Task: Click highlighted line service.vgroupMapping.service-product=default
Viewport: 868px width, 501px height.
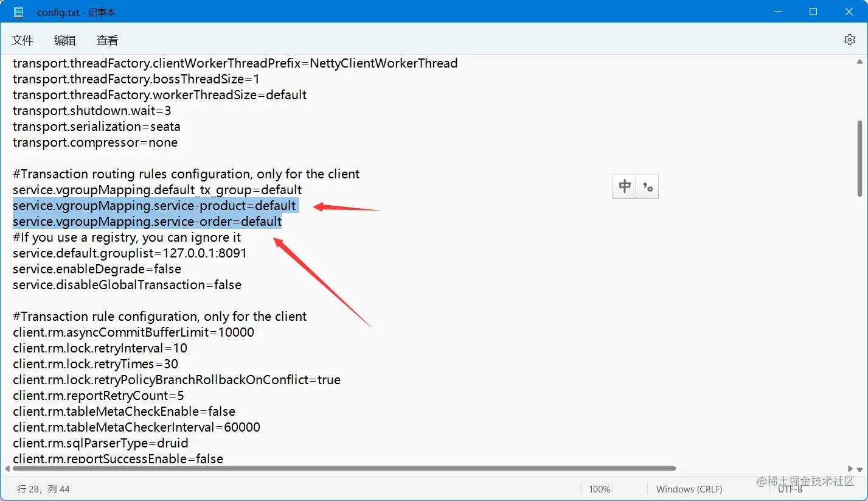Action: tap(155, 206)
